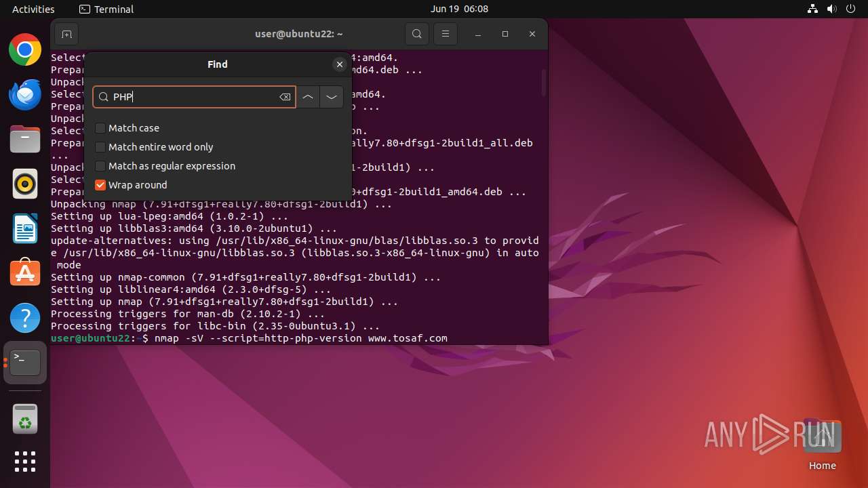Screen dimensions: 868x488
Task: Minimize the terminal window
Action: pos(478,34)
